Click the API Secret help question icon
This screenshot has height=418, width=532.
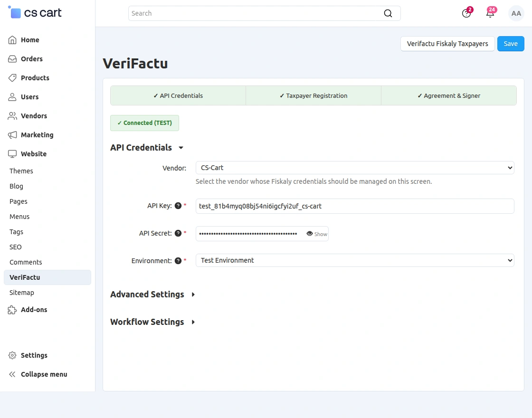178,233
